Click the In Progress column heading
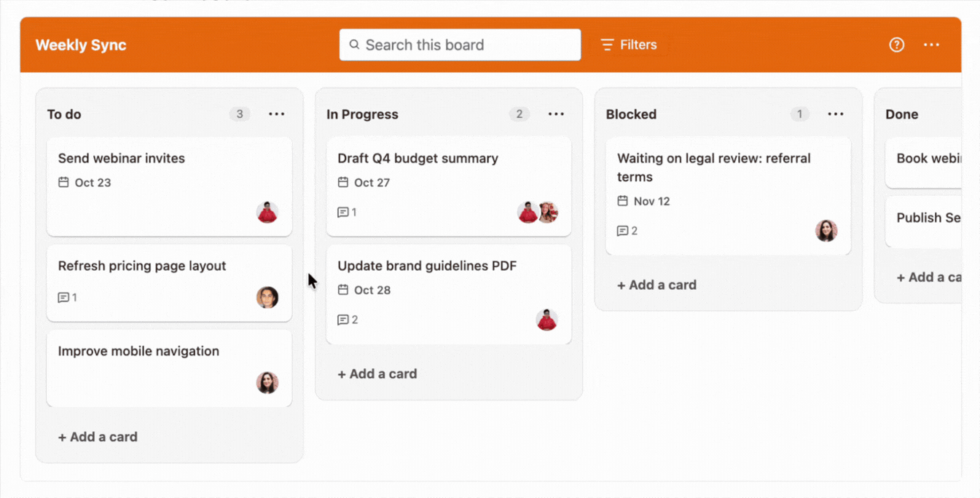This screenshot has height=498, width=980. coord(362,114)
